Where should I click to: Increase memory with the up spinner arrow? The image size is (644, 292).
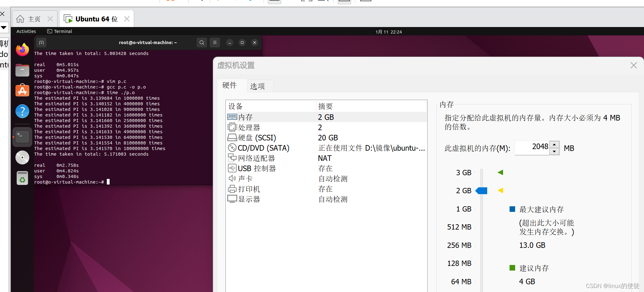tap(554, 145)
